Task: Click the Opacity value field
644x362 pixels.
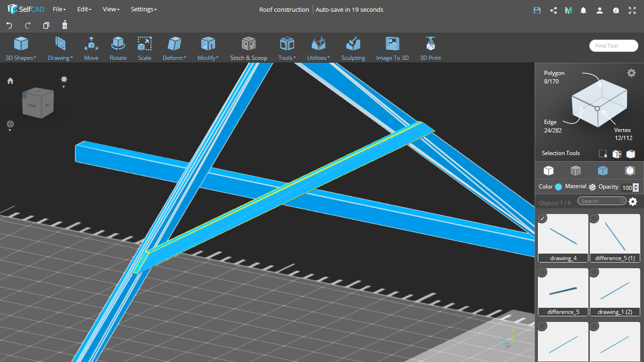Action: tap(627, 188)
